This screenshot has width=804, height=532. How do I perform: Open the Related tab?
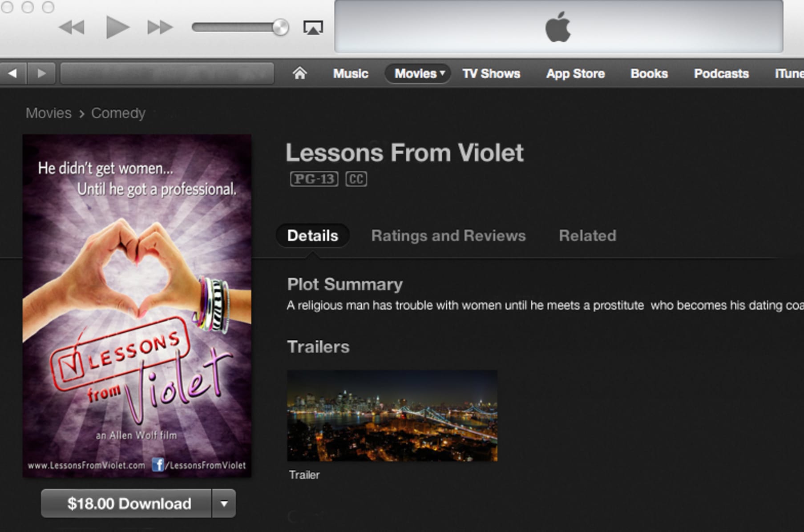[x=587, y=235]
